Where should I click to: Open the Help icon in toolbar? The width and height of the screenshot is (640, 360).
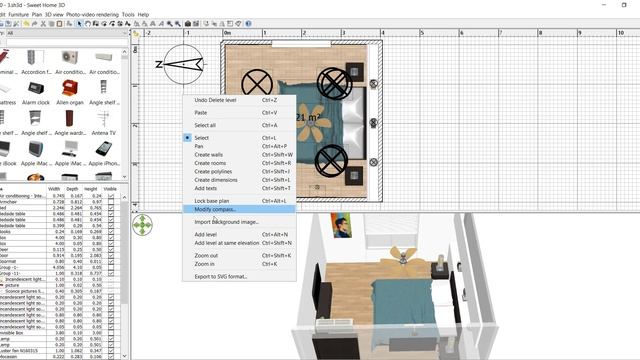pyautogui.click(x=248, y=24)
